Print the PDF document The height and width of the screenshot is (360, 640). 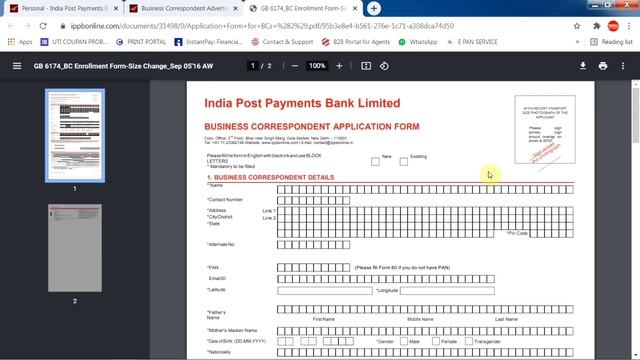click(x=603, y=66)
